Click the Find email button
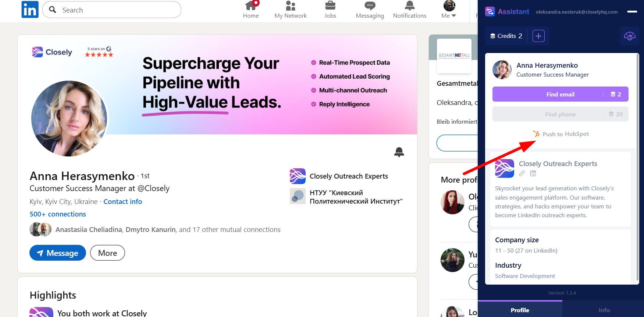 [560, 94]
